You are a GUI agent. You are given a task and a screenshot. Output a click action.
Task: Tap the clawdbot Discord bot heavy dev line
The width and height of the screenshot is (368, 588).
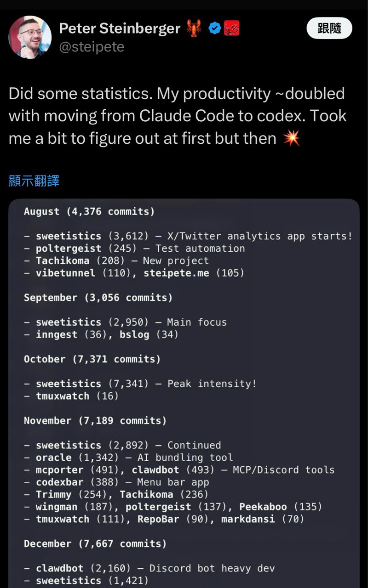[155, 568]
